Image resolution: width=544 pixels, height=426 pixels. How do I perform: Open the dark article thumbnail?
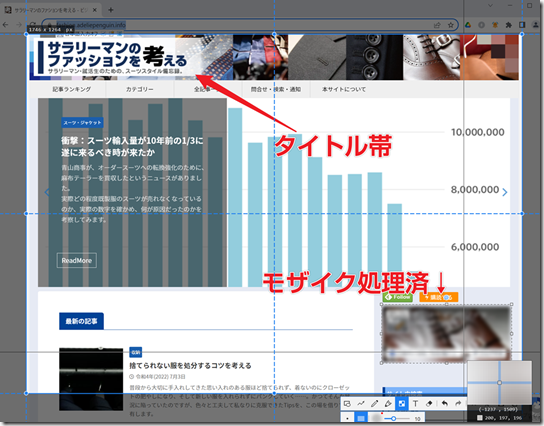(91, 379)
